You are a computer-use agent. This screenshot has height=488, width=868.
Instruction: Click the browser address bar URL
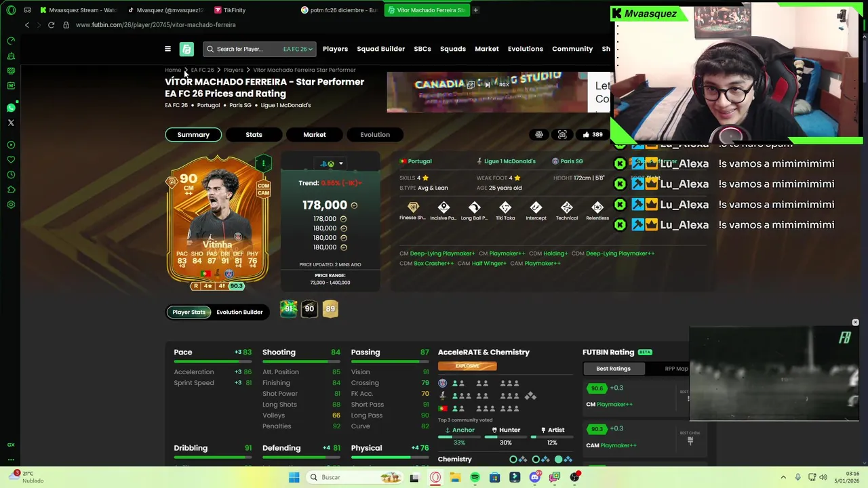156,24
